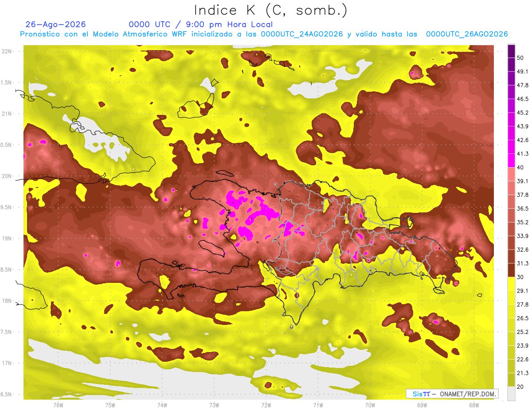This screenshot has height=411, width=532.
Task: Pick the magenta legend swatch between 40 and 41.3
Action: [x=511, y=160]
